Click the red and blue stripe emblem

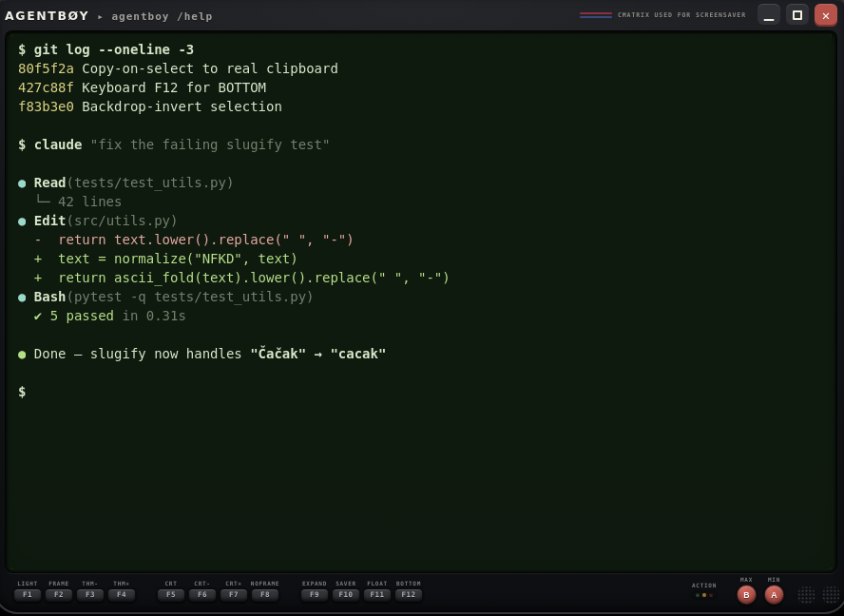(x=596, y=15)
